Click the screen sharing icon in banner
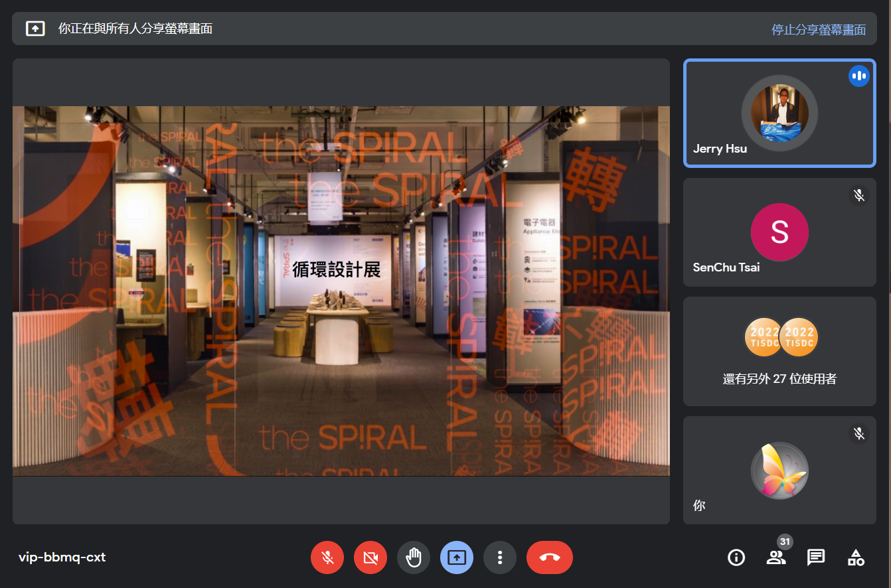The height and width of the screenshot is (588, 891). (35, 29)
